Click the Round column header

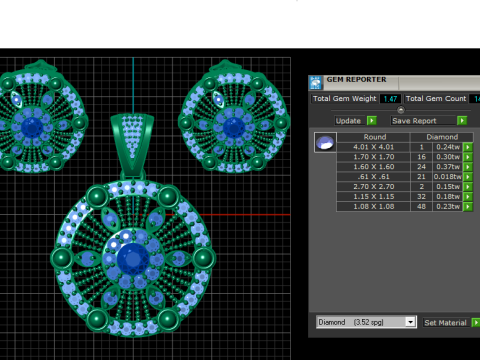374,137
